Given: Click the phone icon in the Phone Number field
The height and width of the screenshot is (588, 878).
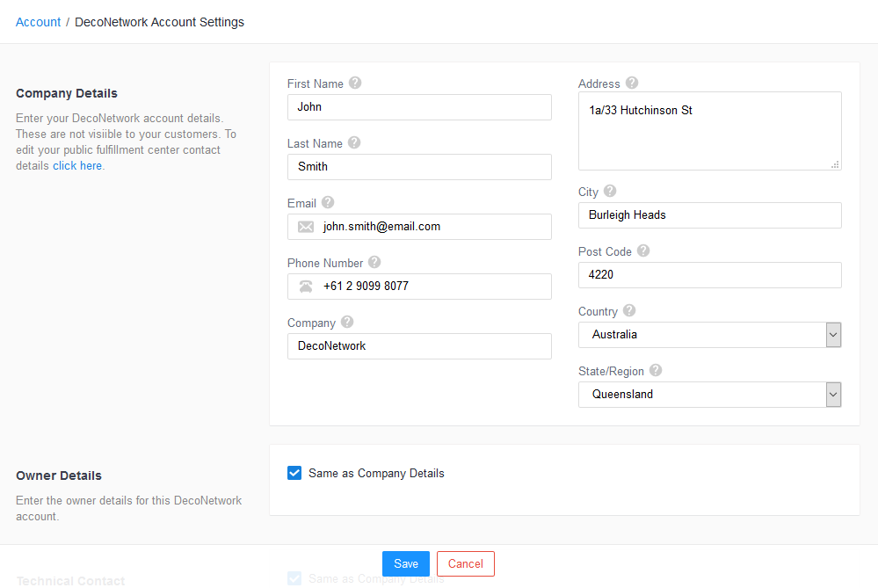Looking at the screenshot, I should click(304, 286).
